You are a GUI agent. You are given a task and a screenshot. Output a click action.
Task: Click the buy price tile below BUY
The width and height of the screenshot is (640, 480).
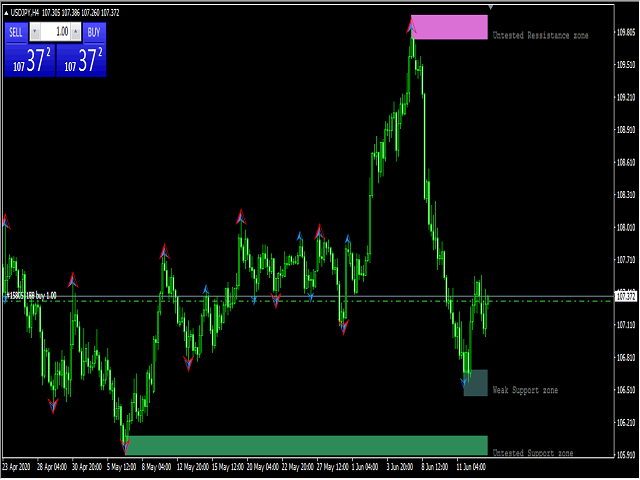point(81,60)
